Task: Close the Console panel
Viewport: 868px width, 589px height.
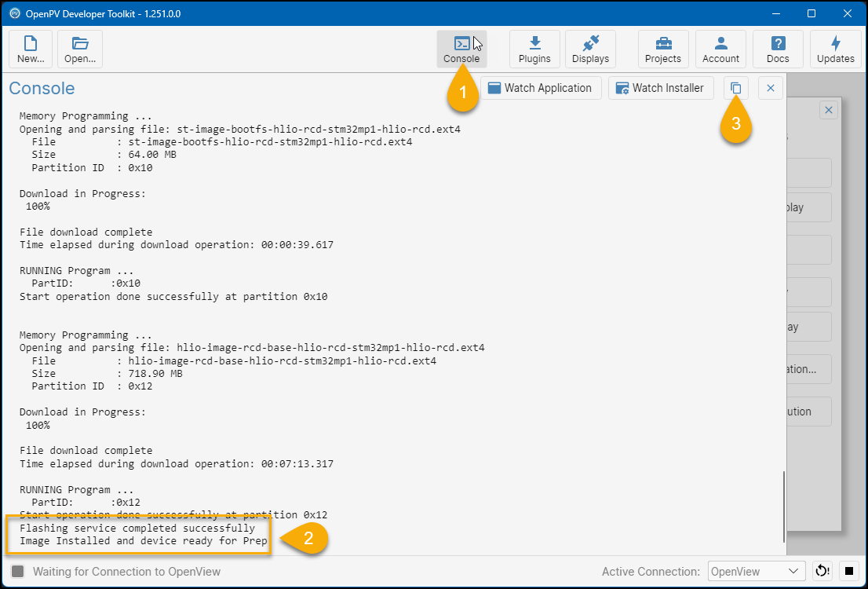Action: click(x=770, y=88)
